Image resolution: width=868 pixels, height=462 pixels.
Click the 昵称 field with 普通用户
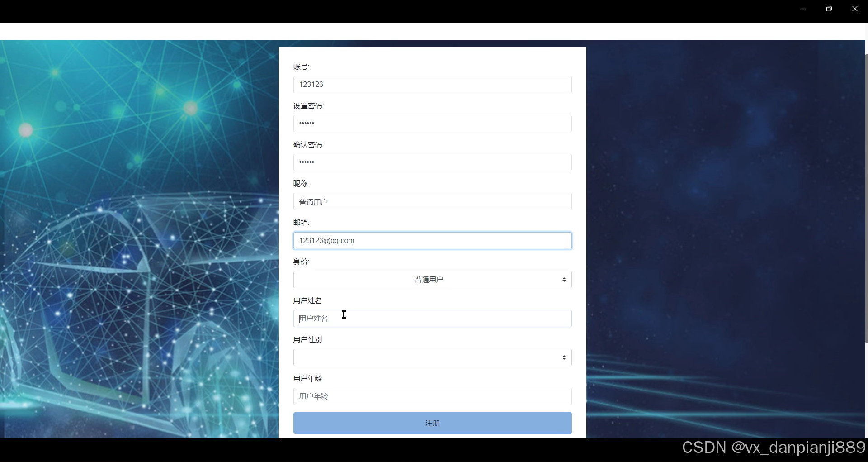point(432,201)
